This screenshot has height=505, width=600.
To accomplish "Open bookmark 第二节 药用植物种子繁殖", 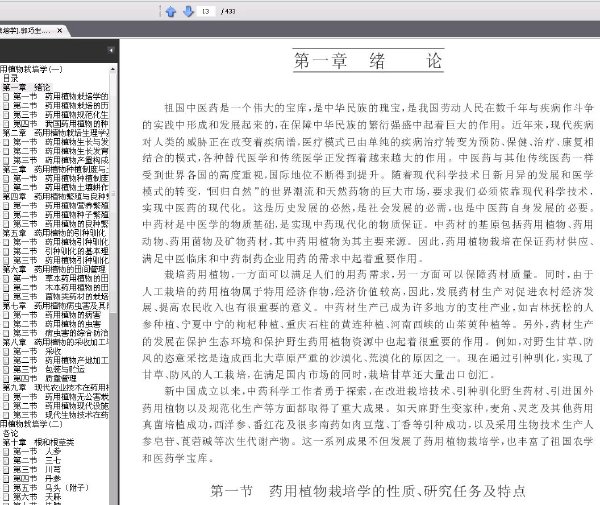I will 61,215.
